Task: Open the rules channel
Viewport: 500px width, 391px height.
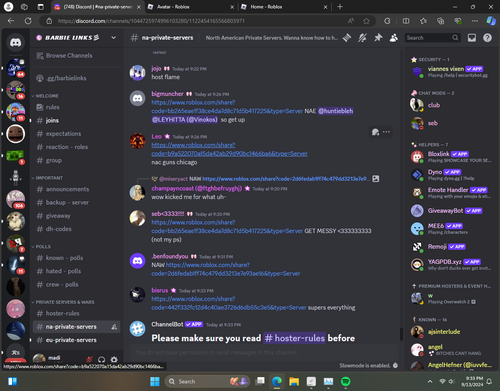Action: coord(52,107)
